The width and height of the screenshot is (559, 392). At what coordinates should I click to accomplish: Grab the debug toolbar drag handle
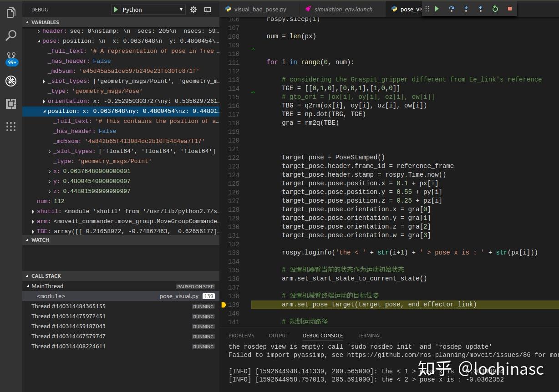point(427,9)
